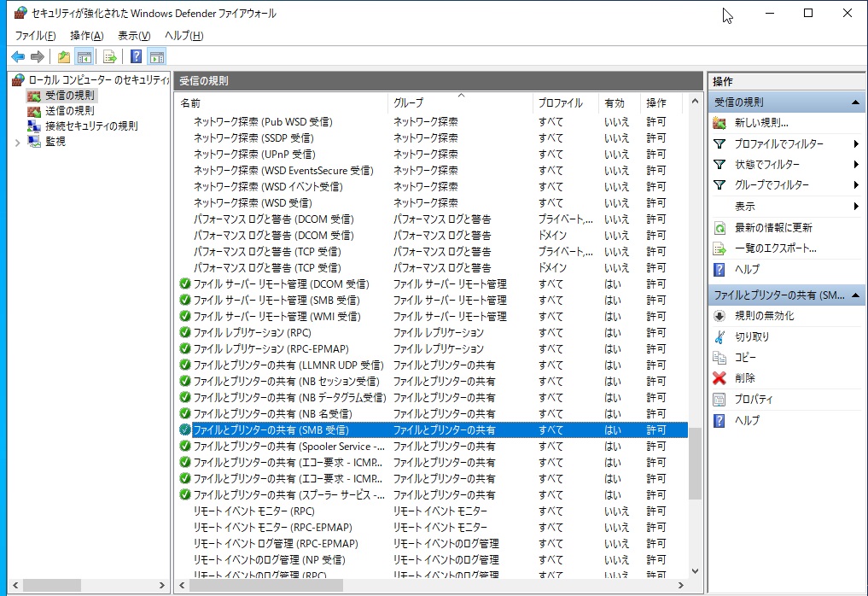The image size is (868, 596).
Task: Open the 表示 submenu arrow in actions
Action: tap(856, 206)
